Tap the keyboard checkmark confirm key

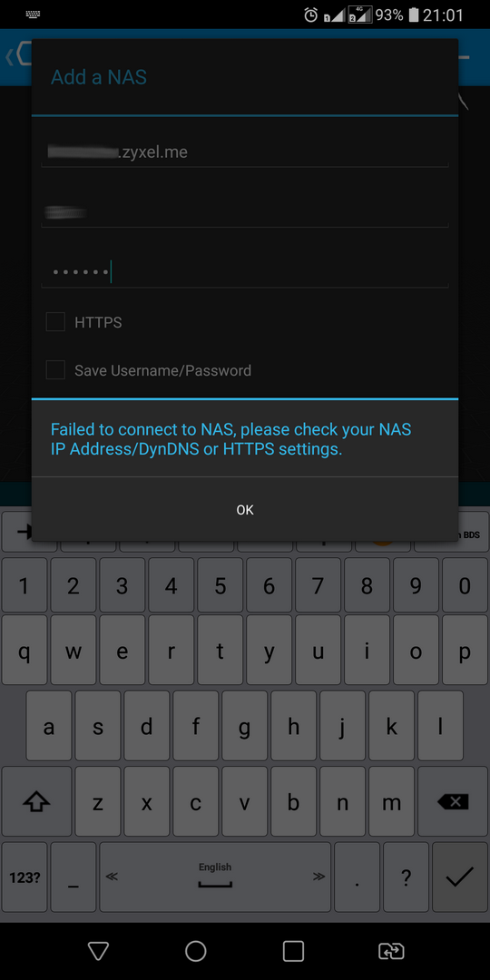tap(459, 877)
